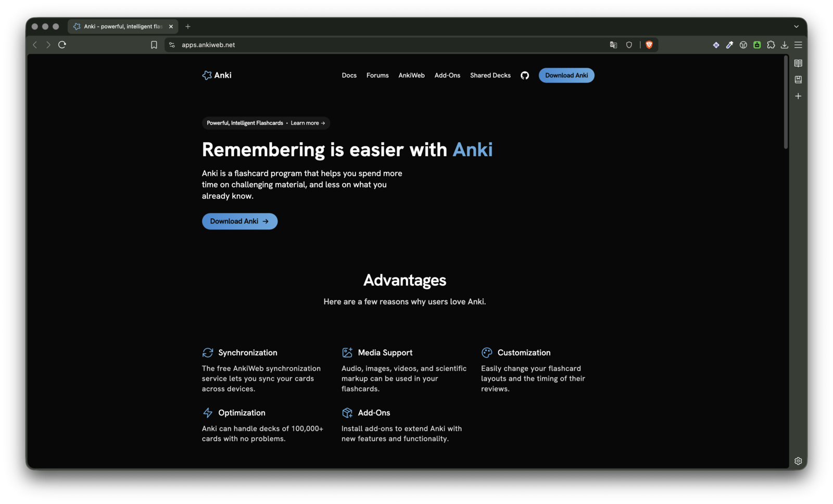The width and height of the screenshot is (833, 504).
Task: Open a new tab with plus button
Action: (188, 27)
